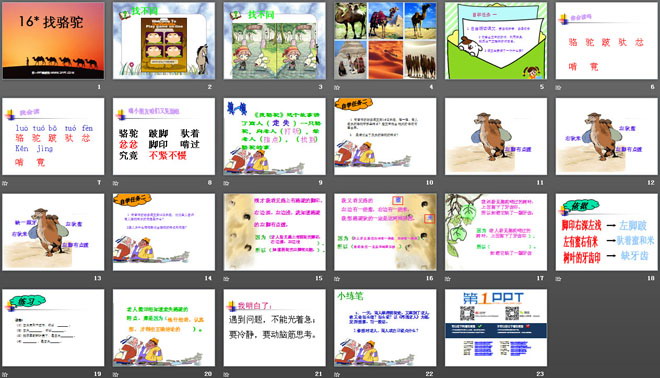Select slide 14 second self-study task slide
Viewport: 660px width, 378px height.
pos(164,232)
